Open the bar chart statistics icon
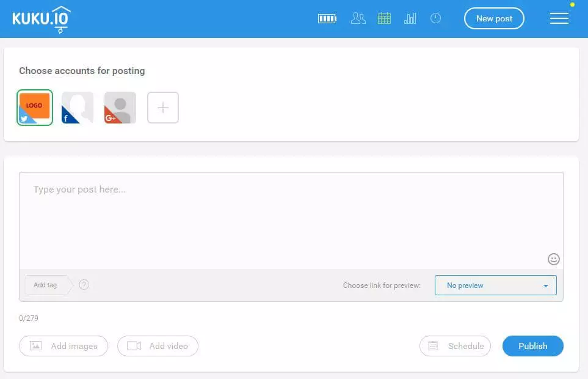The height and width of the screenshot is (379, 588). 410,19
